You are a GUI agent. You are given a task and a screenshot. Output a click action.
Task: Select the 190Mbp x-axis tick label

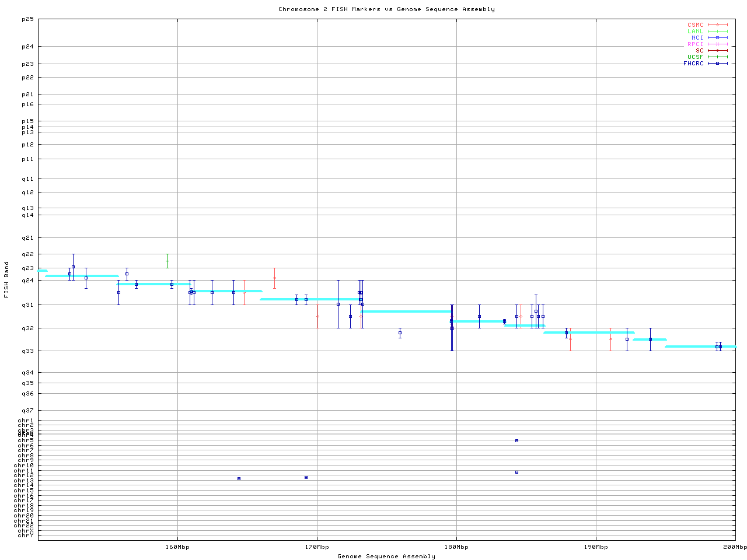point(596,547)
